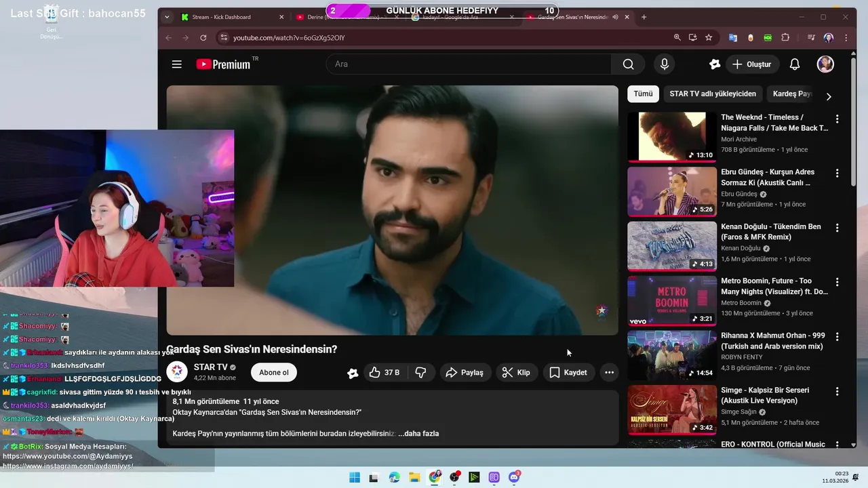The width and height of the screenshot is (868, 488).
Task: Open the YouTube account avatar menu
Action: (825, 64)
